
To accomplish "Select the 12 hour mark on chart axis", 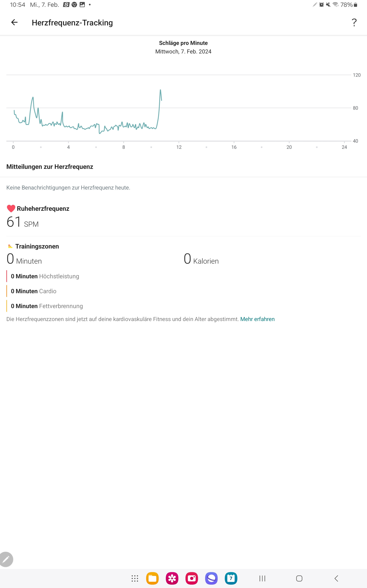I will 179,147.
